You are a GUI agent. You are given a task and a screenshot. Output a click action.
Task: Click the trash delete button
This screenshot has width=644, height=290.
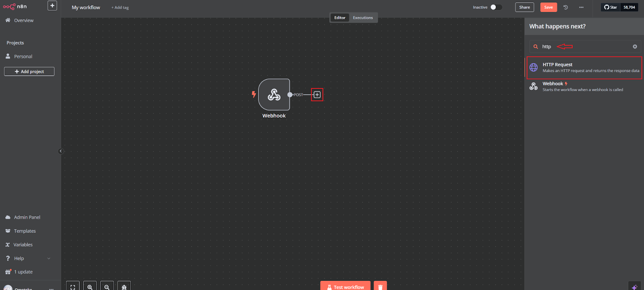click(x=380, y=286)
